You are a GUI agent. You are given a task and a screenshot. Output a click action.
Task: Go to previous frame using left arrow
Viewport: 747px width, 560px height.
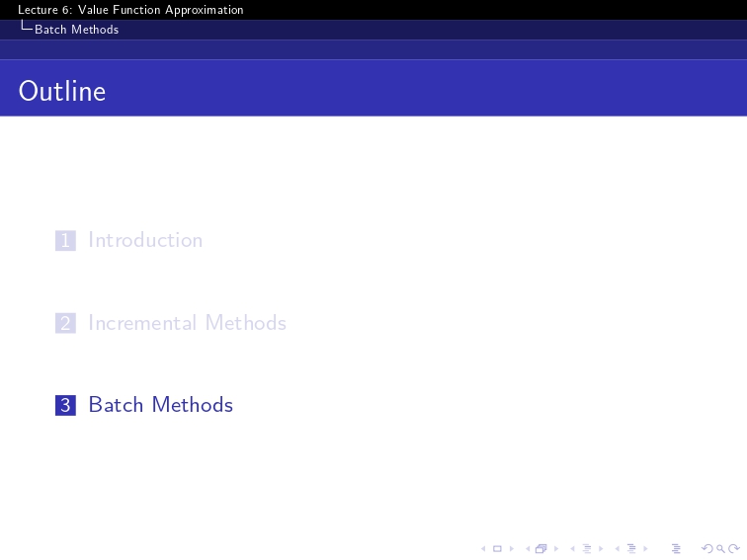528,548
